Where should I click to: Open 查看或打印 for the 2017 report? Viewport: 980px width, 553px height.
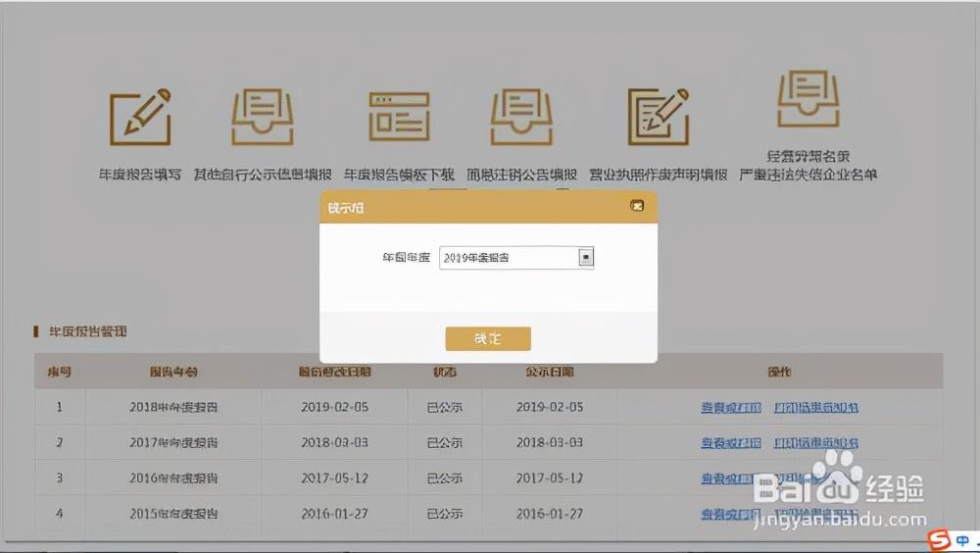(x=731, y=443)
